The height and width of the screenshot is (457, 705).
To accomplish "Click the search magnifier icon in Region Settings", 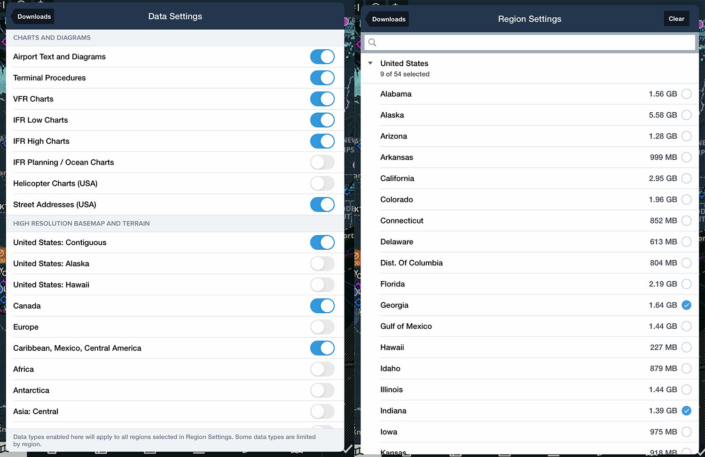I will (372, 43).
